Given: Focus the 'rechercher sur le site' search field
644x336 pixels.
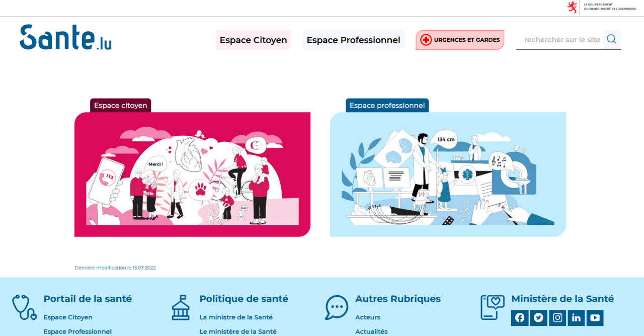Looking at the screenshot, I should click(560, 40).
